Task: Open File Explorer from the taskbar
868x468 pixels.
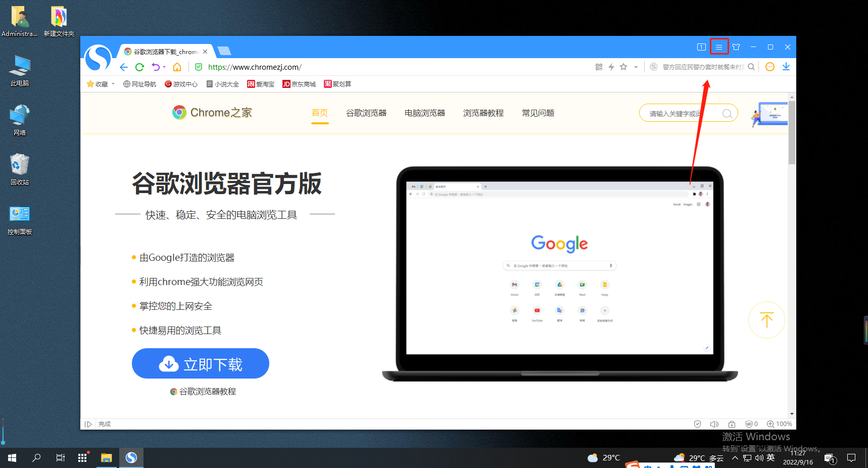Action: (106, 458)
